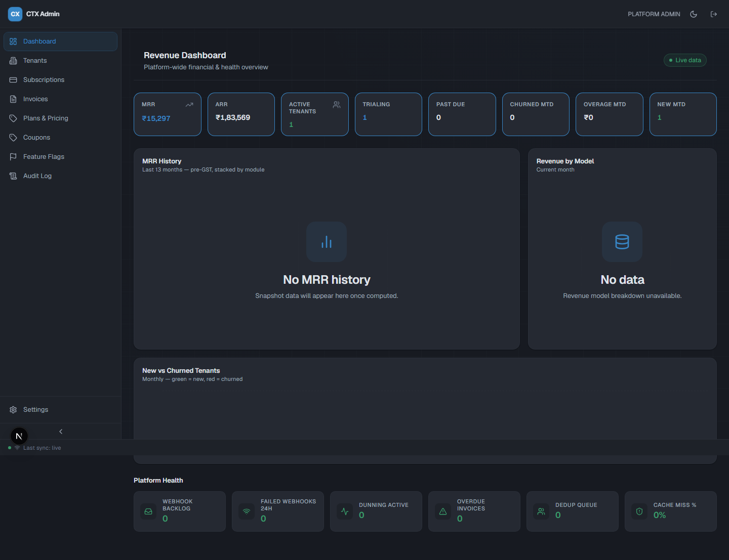
Task: Click the Feature Flags flag icon
Action: click(x=13, y=157)
